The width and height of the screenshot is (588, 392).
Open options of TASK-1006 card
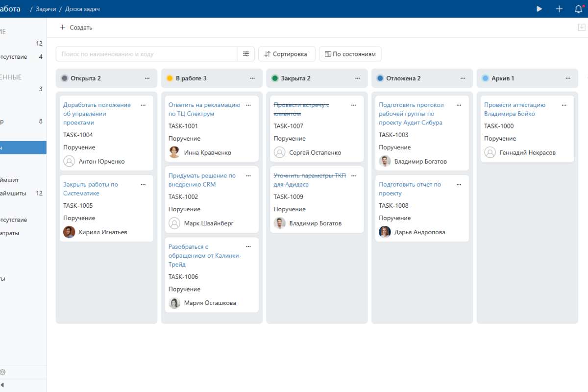(x=248, y=247)
